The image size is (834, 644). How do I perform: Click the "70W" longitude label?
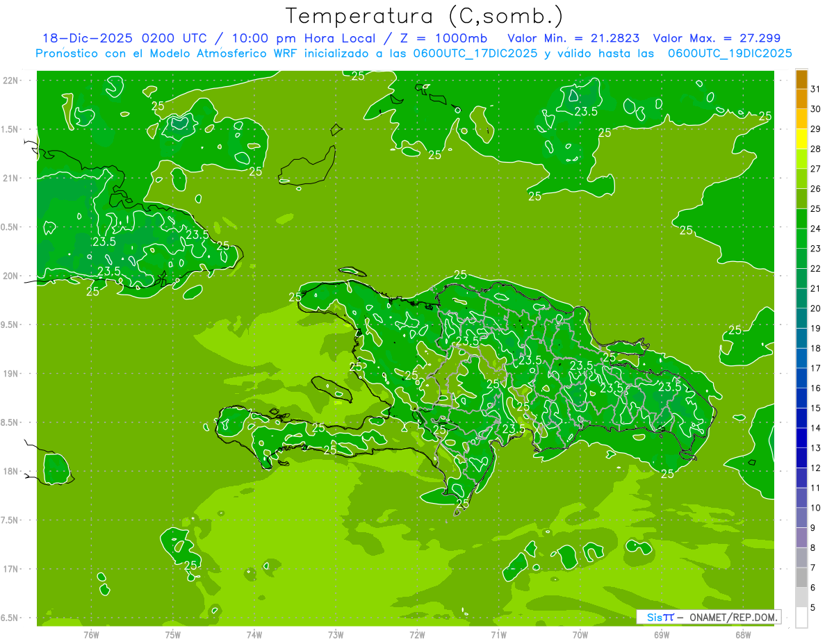click(580, 634)
